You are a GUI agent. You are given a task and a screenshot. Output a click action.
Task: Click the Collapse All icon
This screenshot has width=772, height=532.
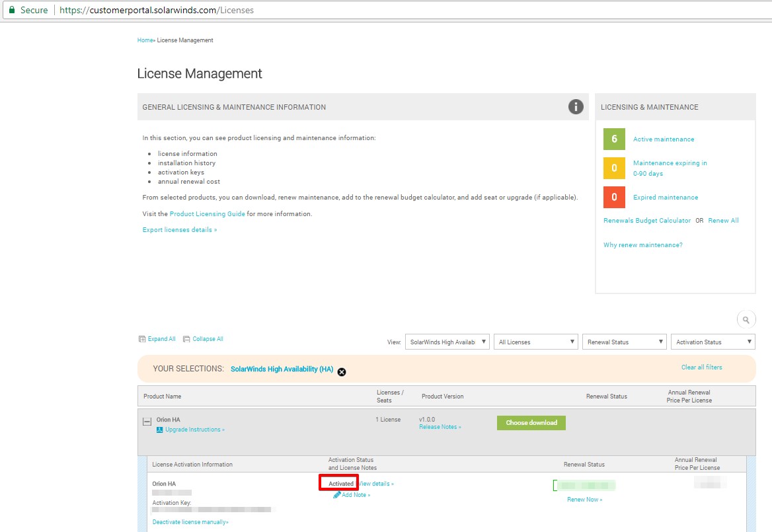[186, 339]
